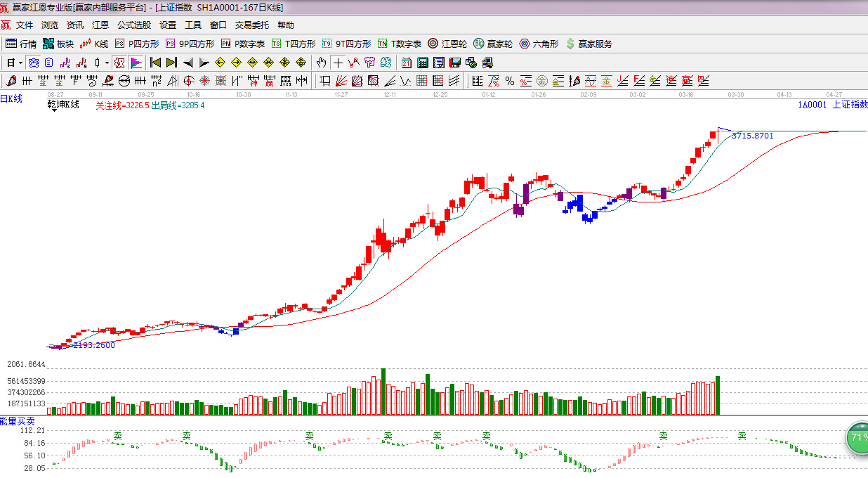Click the 赢家服务 button

tap(588, 44)
